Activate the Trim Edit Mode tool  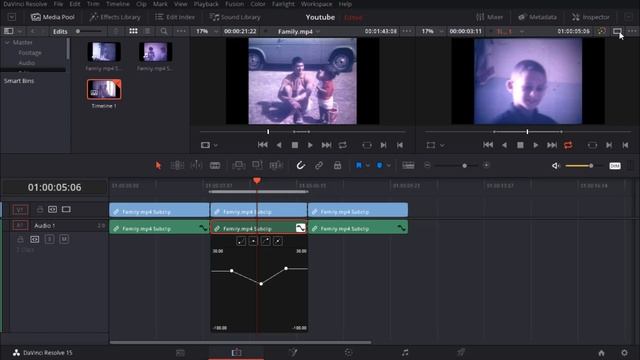point(177,165)
